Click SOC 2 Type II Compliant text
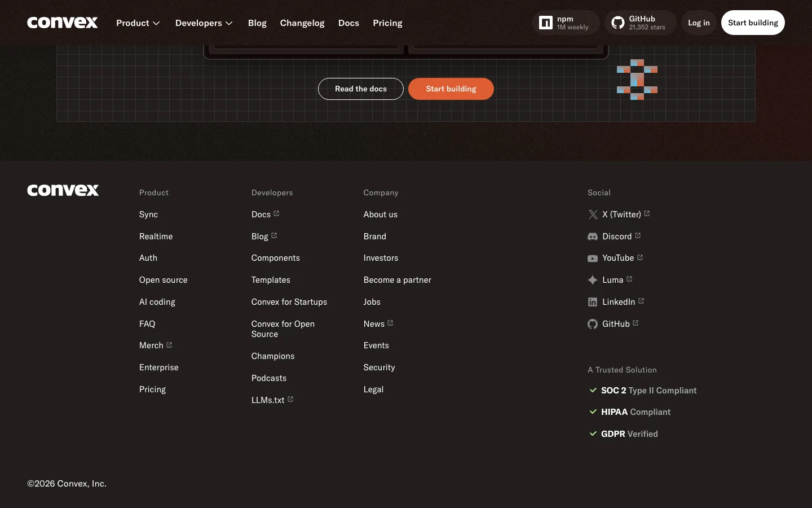 [x=649, y=391]
